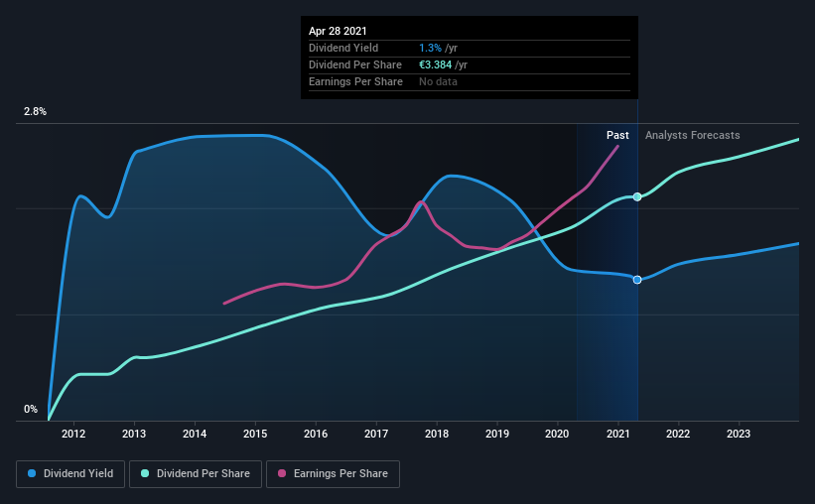The width and height of the screenshot is (815, 504).
Task: Click the 2023 x-axis label
Action: click(739, 434)
